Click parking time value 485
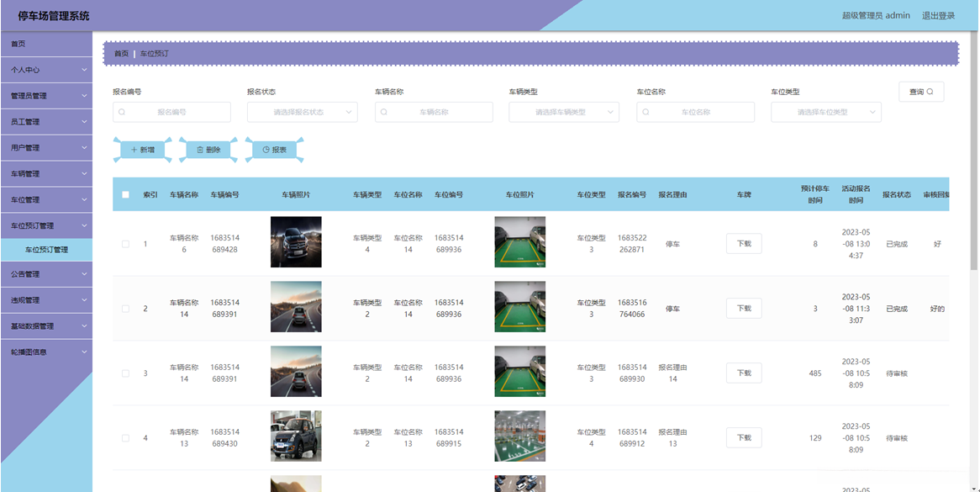 815,373
